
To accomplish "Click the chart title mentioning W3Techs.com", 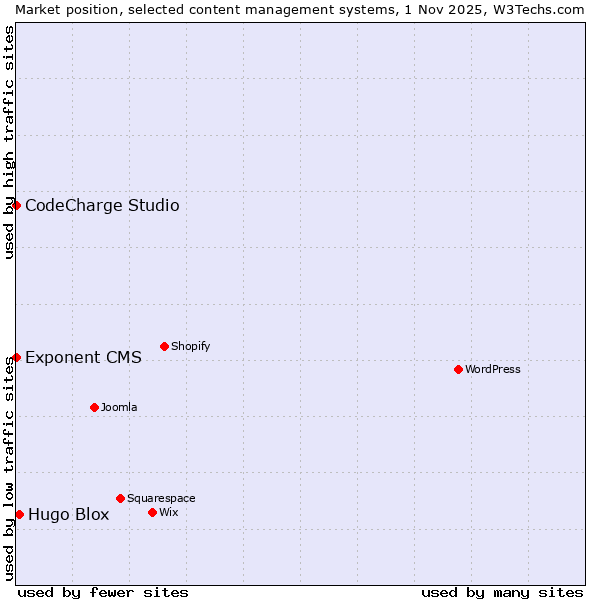I will click(300, 8).
